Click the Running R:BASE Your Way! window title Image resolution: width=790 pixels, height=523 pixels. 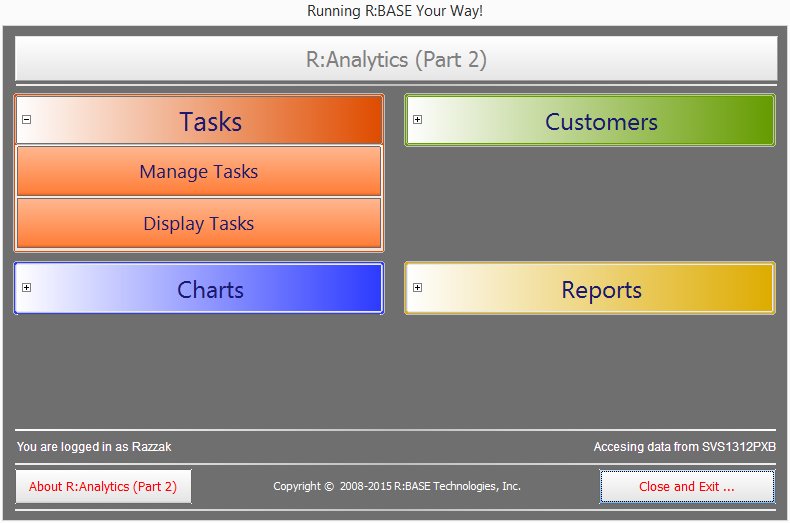[395, 11]
